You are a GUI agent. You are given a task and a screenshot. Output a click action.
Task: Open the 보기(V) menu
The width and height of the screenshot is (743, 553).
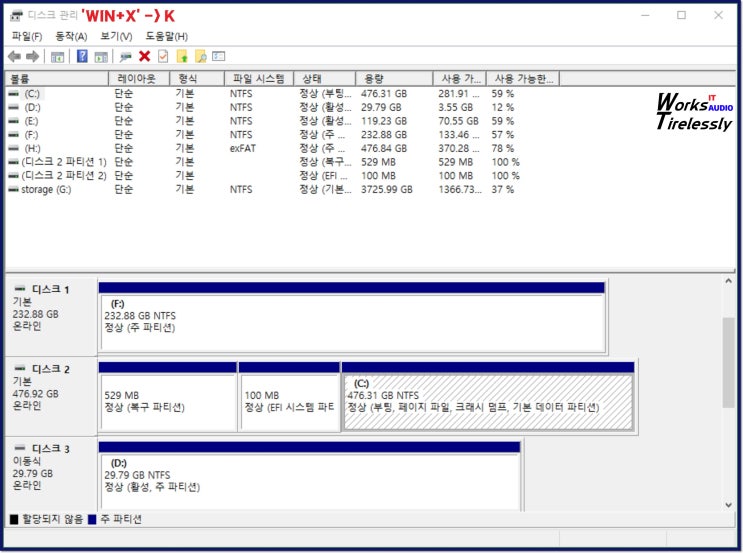click(x=116, y=36)
